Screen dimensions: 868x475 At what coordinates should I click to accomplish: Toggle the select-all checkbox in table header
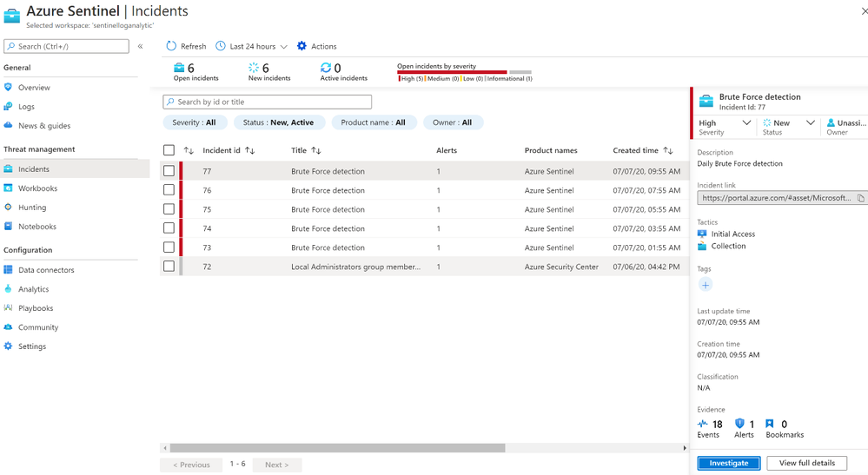pyautogui.click(x=169, y=150)
